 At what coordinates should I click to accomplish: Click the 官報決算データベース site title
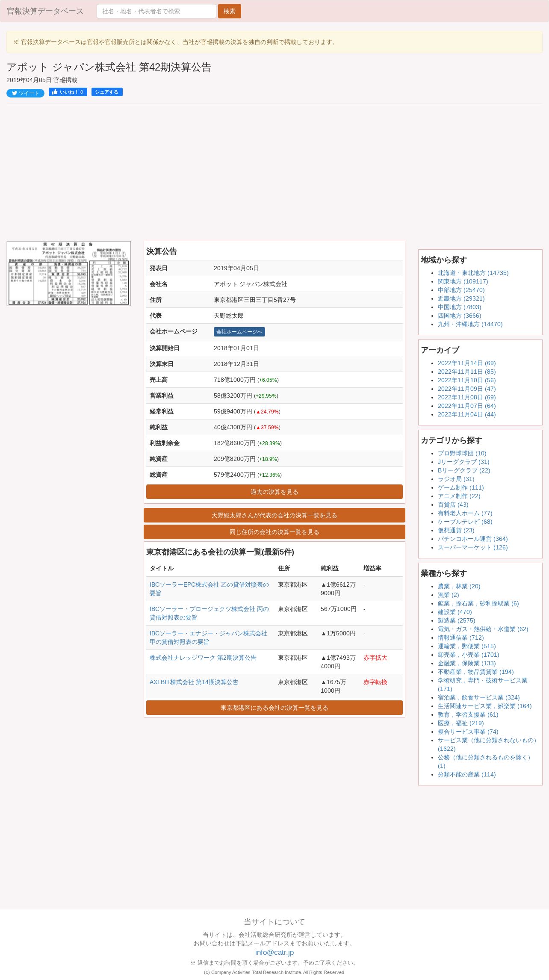(x=45, y=11)
